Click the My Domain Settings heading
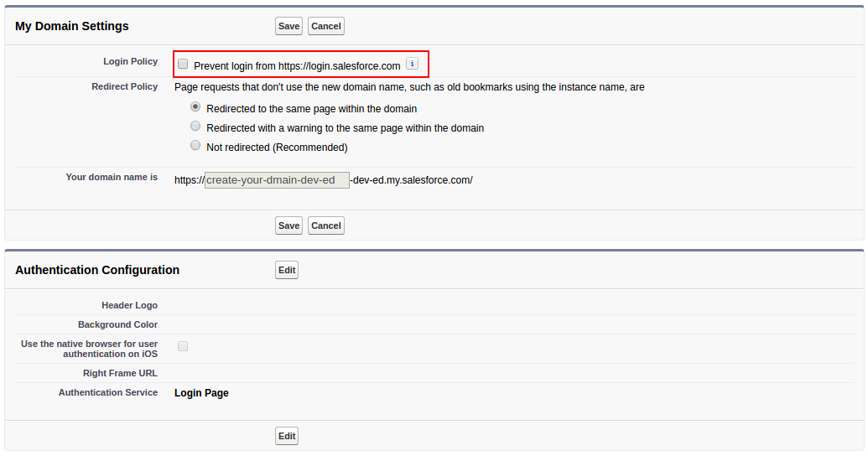The width and height of the screenshot is (868, 456). pyautogui.click(x=72, y=26)
